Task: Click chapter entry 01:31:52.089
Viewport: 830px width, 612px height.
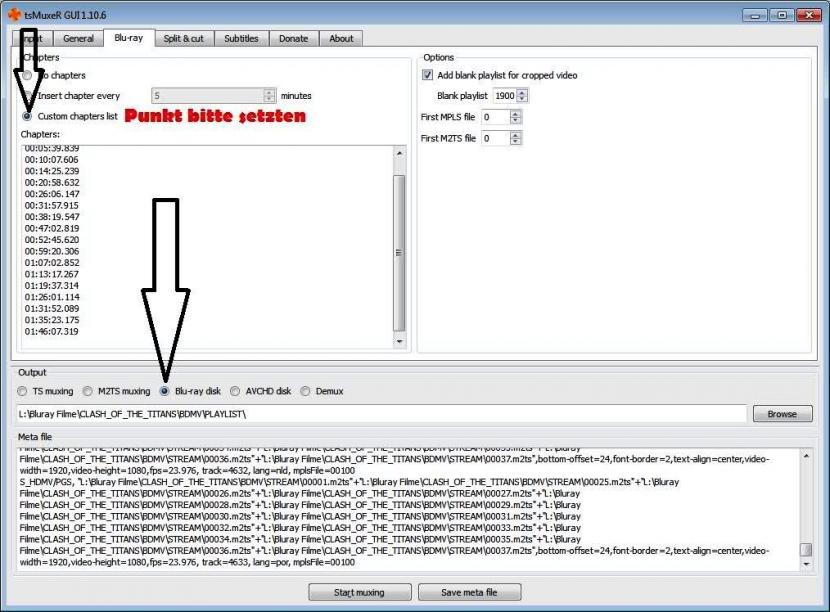Action: pos(52,309)
